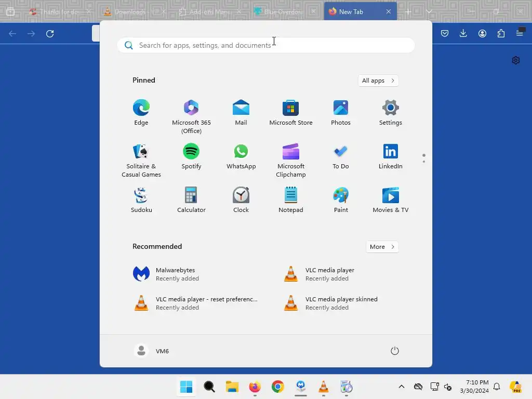
Task: Switch to the Add-ons Manager tab
Action: [x=210, y=11]
